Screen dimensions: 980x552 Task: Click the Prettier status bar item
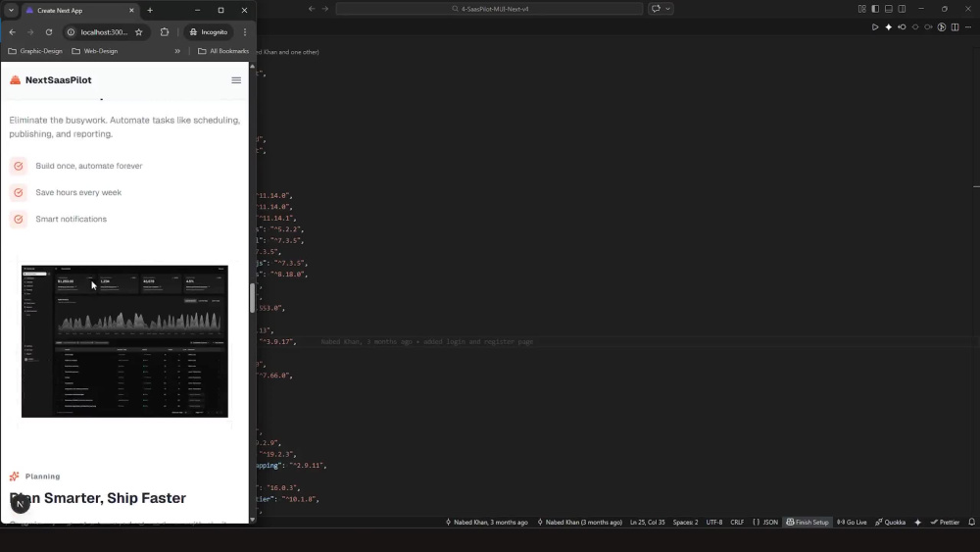coord(945,522)
